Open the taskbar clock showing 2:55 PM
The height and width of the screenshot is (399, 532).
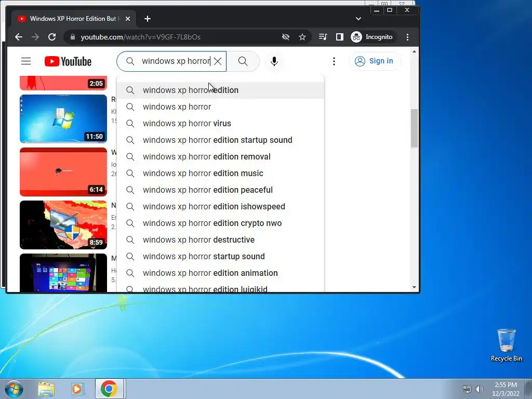coord(506,389)
